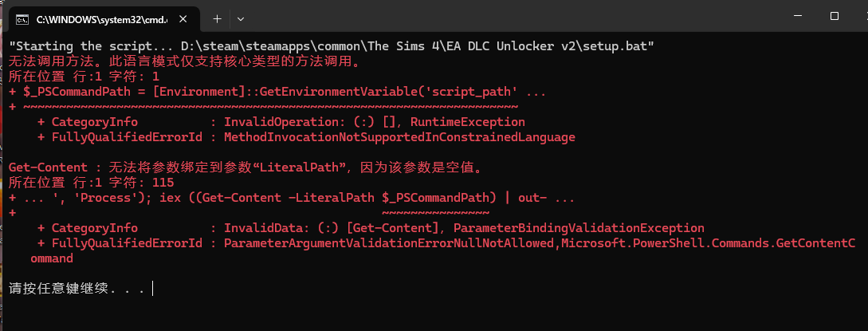The height and width of the screenshot is (331, 868).
Task: Click the "请按任意键继续" prompt
Action: (76, 288)
